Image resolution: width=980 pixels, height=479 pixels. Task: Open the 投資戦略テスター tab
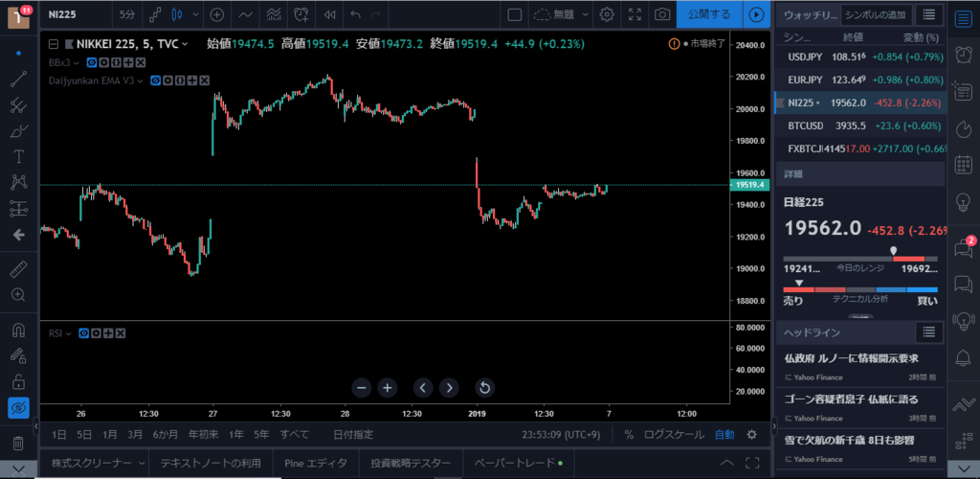tap(411, 464)
